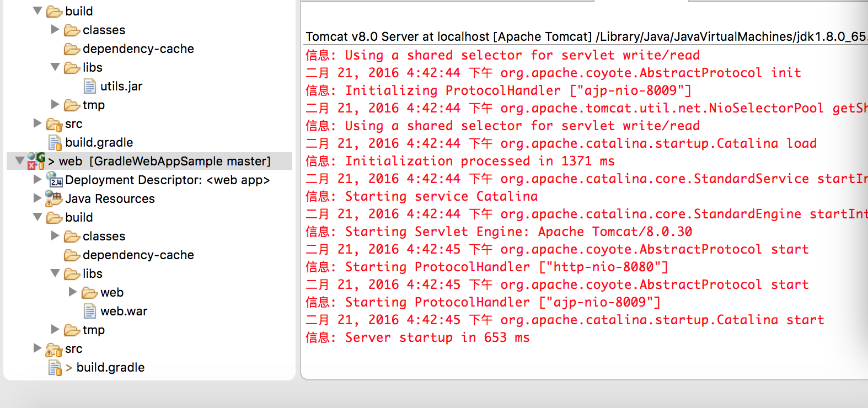Click dependency-cache folder icon inside web project
The width and height of the screenshot is (868, 408).
pyautogui.click(x=72, y=255)
